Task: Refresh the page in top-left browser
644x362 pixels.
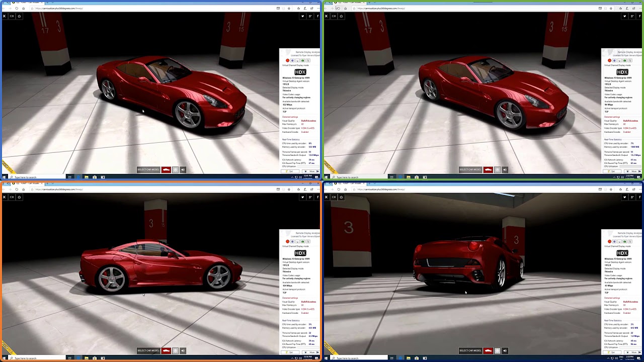Action: click(x=17, y=8)
